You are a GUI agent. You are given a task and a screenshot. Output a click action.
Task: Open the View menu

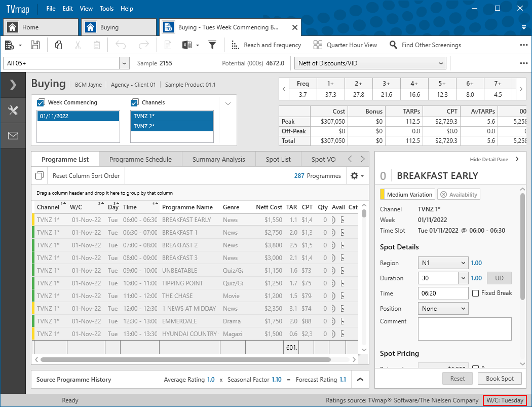click(x=86, y=9)
